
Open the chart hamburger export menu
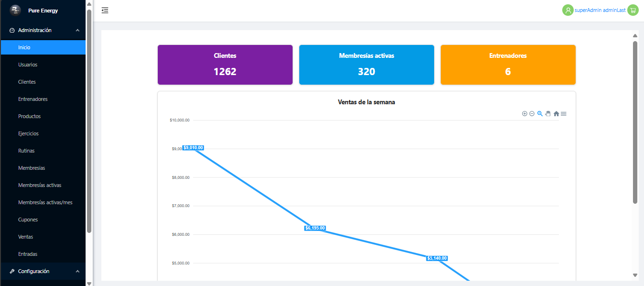coord(564,114)
